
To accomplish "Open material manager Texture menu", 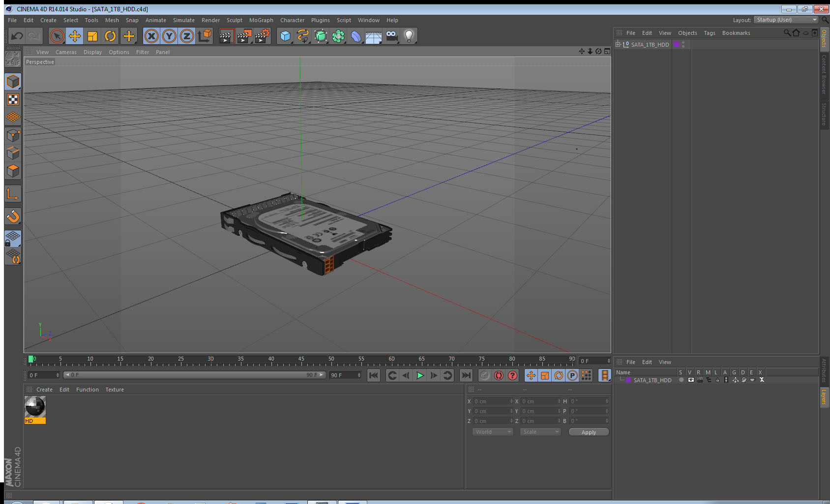I will 115,390.
